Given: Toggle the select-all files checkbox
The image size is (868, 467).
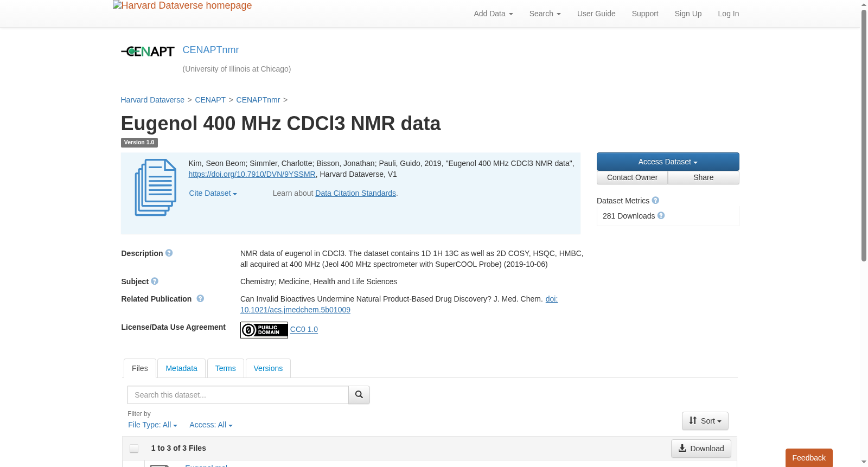Looking at the screenshot, I should 134,449.
